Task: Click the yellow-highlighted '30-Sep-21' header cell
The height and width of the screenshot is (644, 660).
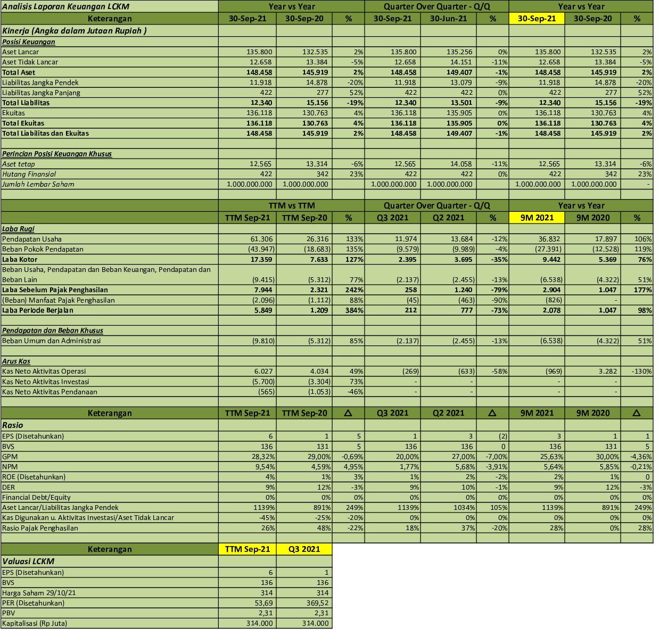Action: [537, 18]
